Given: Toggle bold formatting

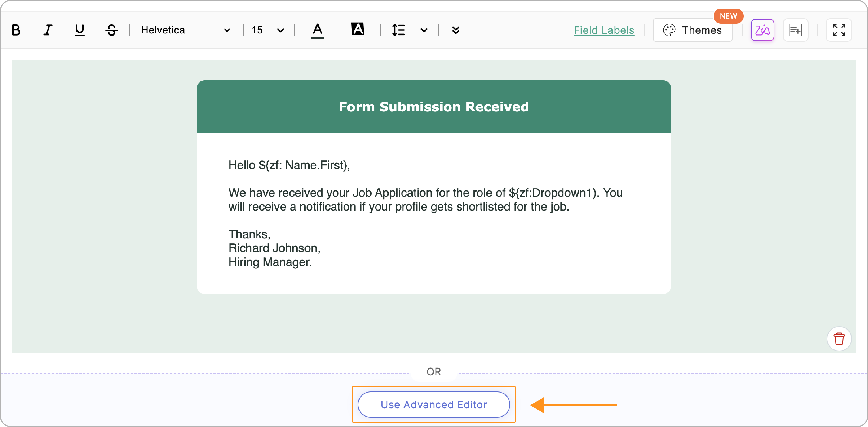Looking at the screenshot, I should (x=16, y=30).
